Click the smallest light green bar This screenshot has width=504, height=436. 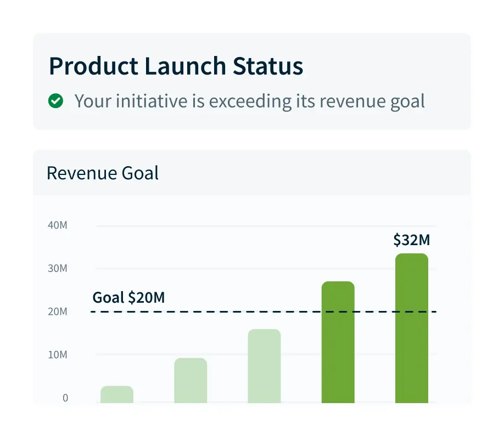117,394
